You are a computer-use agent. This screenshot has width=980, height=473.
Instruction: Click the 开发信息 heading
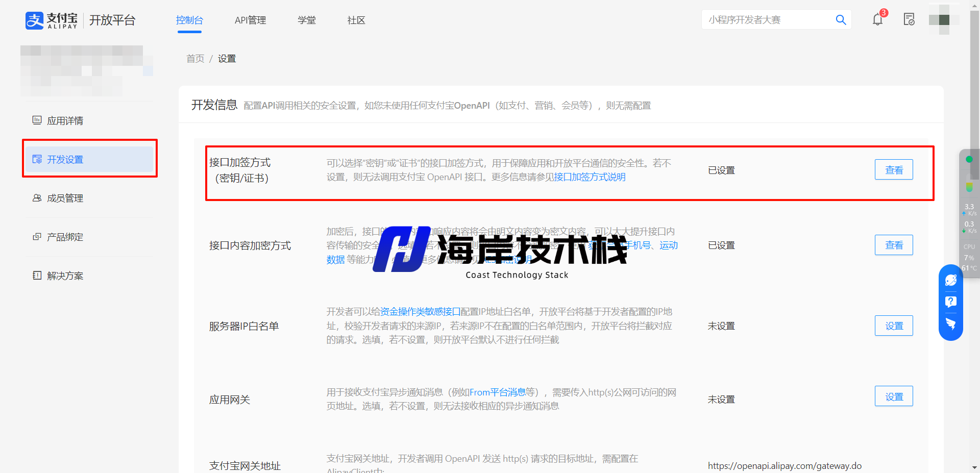coord(214,105)
